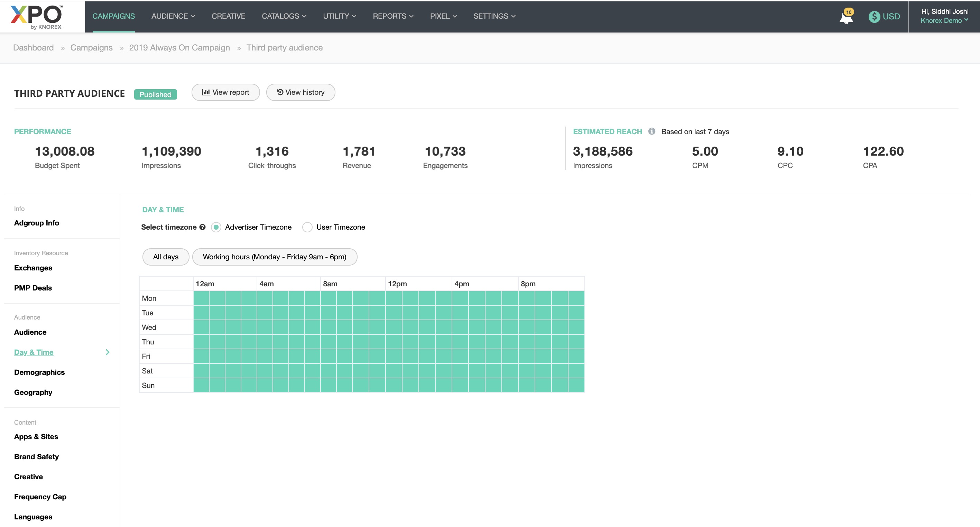Click the Sunday 8pm green schedule cell
This screenshot has width=980, height=527.
click(x=526, y=385)
